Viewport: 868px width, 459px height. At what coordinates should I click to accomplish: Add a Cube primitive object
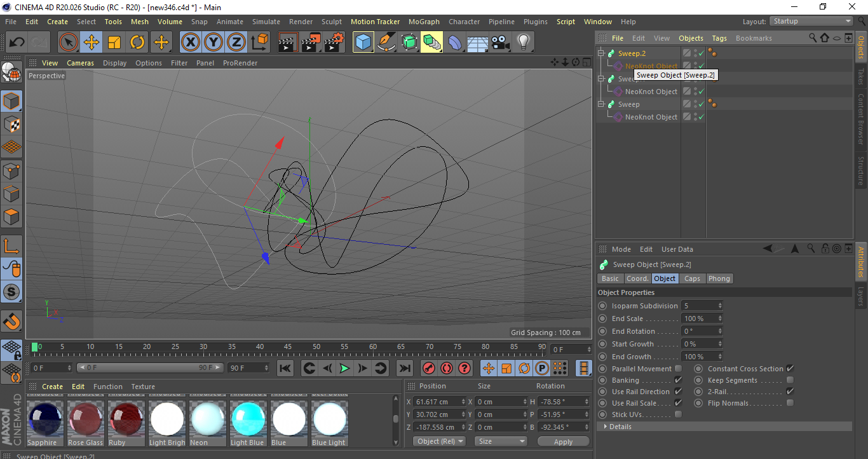click(x=363, y=43)
